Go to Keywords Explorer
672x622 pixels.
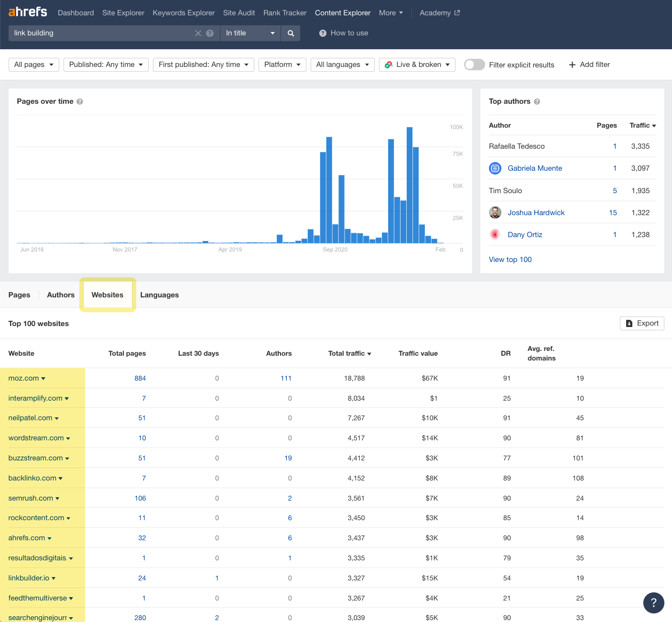184,13
